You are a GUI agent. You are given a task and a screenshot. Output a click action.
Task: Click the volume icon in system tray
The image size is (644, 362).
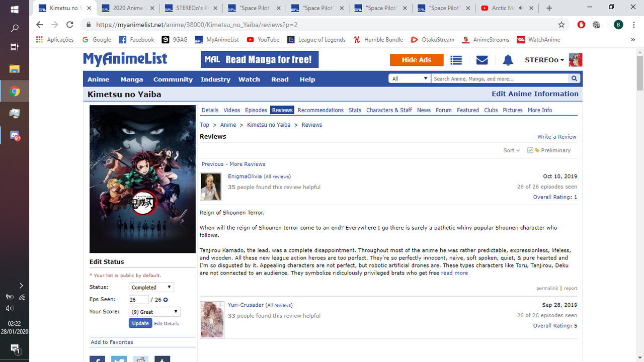pos(9,308)
